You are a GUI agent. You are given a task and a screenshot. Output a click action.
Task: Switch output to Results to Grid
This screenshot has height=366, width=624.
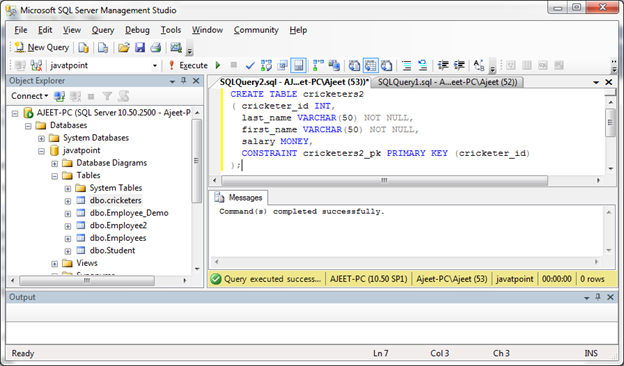pos(370,65)
